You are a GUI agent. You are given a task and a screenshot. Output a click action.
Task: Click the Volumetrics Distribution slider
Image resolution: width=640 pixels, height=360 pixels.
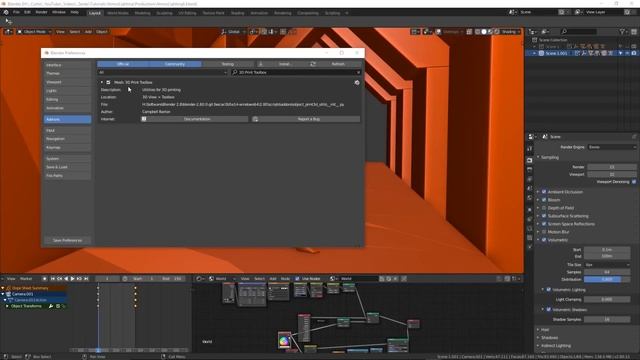point(607,280)
